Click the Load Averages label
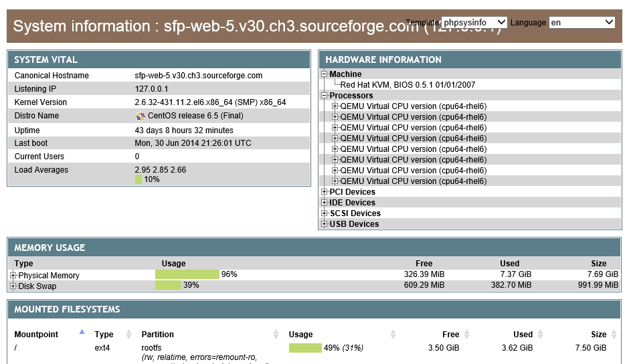Screen dimensions: 625x364 [x=41, y=170]
